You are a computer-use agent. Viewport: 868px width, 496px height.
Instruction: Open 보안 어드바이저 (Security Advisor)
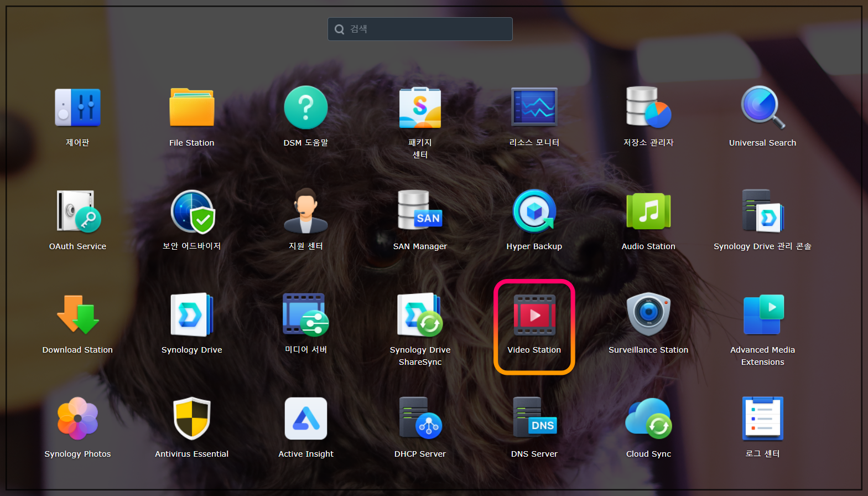191,211
